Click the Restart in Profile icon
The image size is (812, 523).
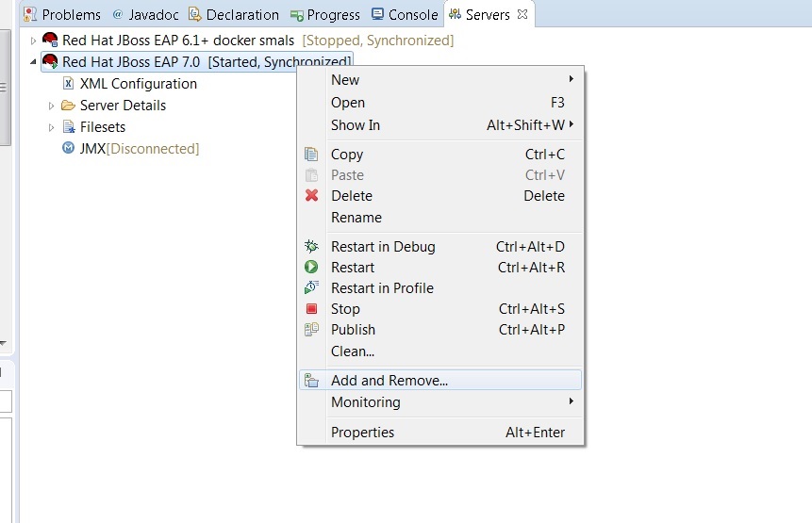pos(311,287)
